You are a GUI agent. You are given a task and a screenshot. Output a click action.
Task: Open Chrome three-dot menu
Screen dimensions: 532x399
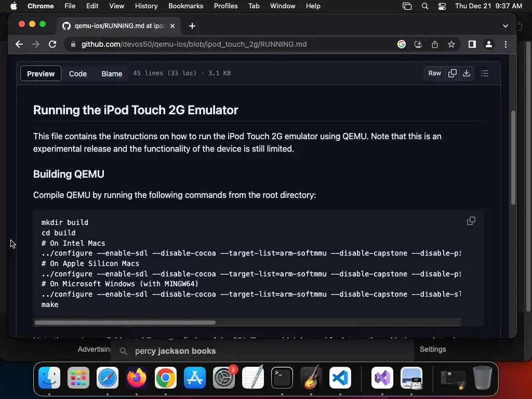click(506, 44)
